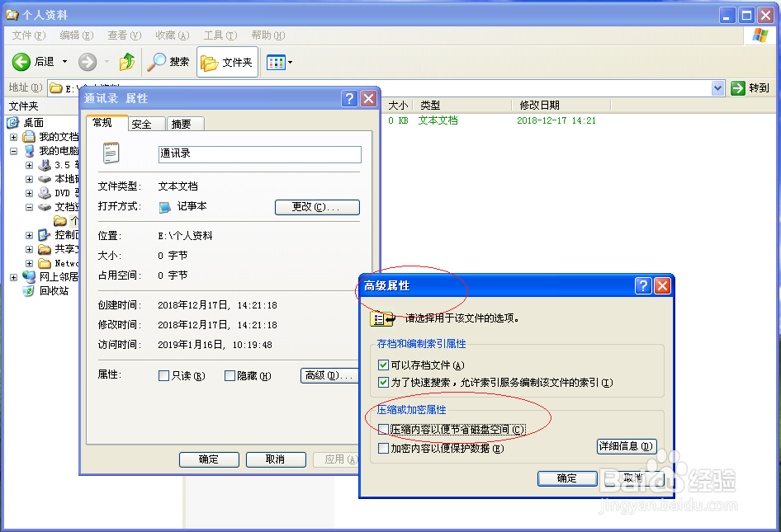Click the 详细信息 (Details) button

[627, 446]
